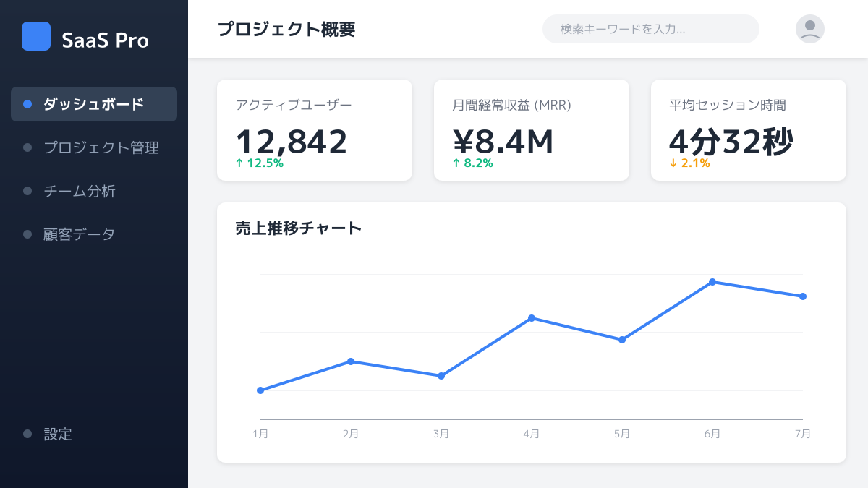Click the 売上推移チャート title
This screenshot has width=868, height=488.
click(x=298, y=228)
